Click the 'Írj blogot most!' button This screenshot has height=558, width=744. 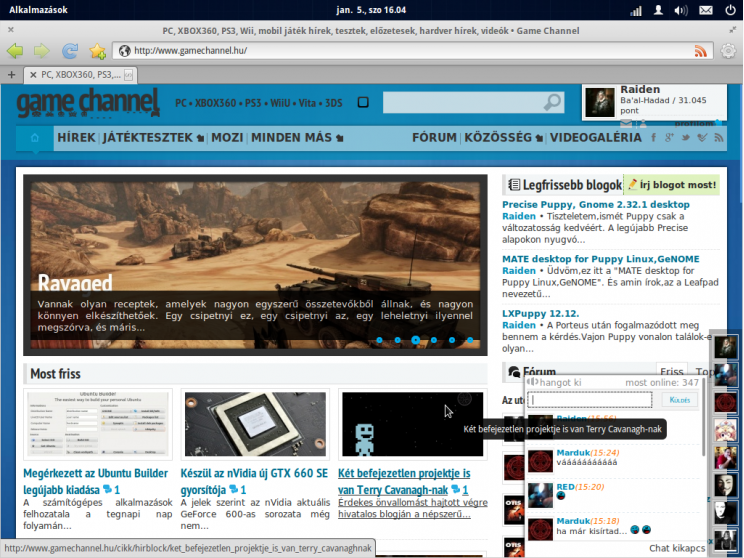[672, 185]
